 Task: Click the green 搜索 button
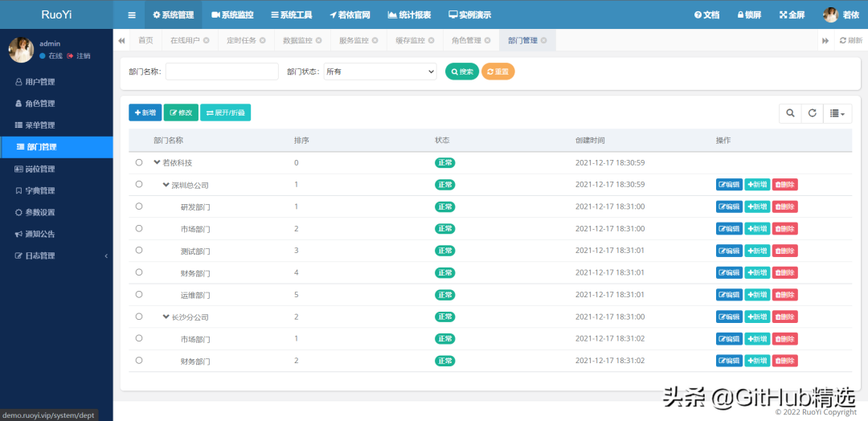pos(462,72)
